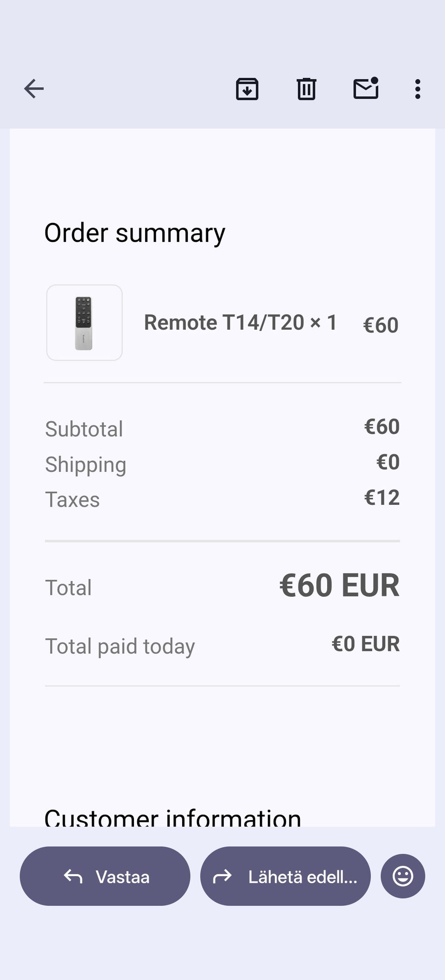Screen dimensions: 445x980
Task: Tap the Remote T14/T20 × 1 product name
Action: pos(240,323)
